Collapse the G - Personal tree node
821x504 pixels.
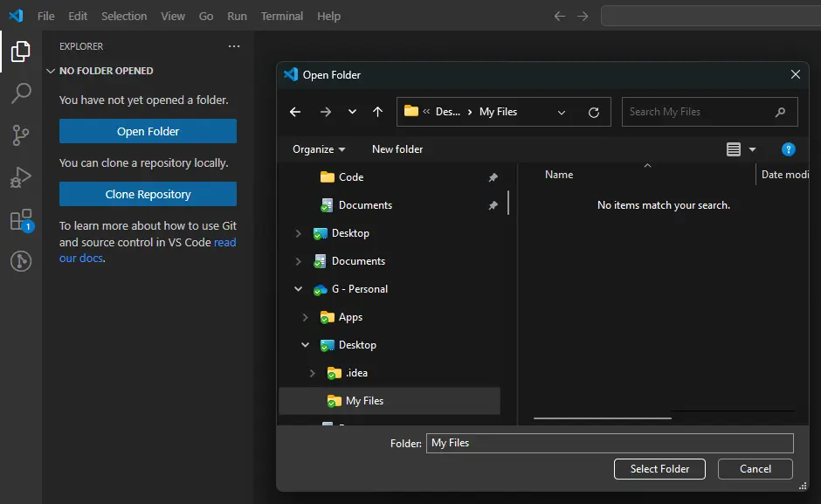(x=298, y=288)
